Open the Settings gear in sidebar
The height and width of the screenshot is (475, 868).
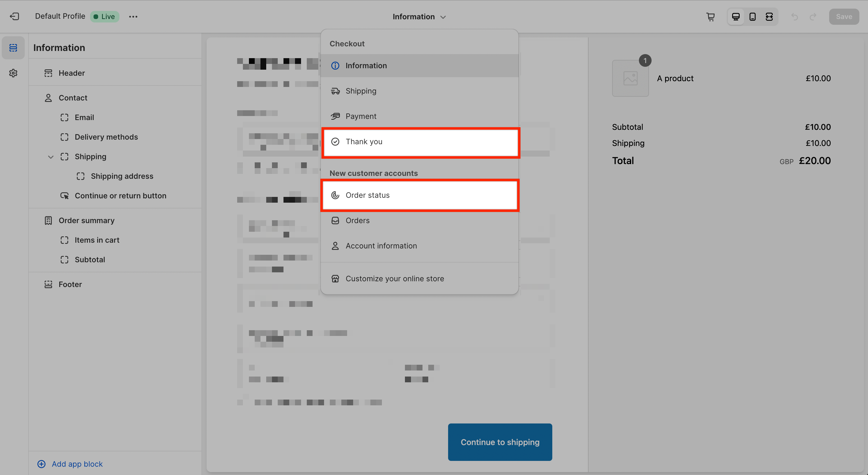13,73
